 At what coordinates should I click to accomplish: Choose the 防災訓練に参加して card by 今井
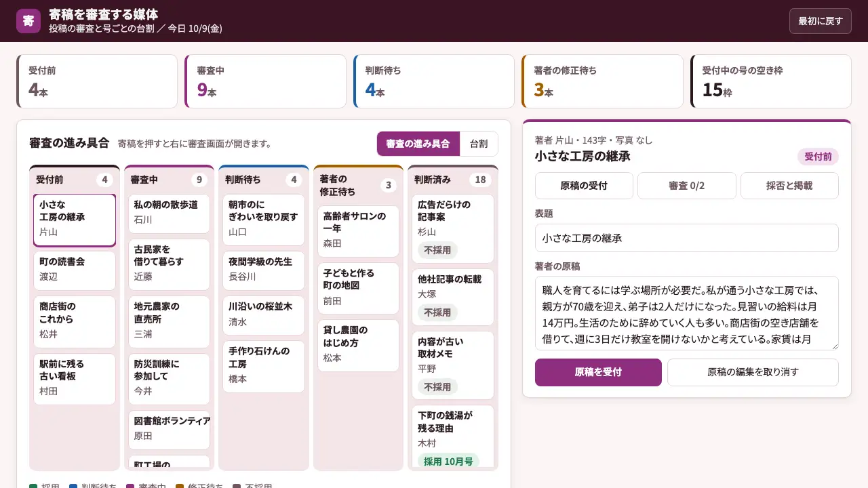169,379
